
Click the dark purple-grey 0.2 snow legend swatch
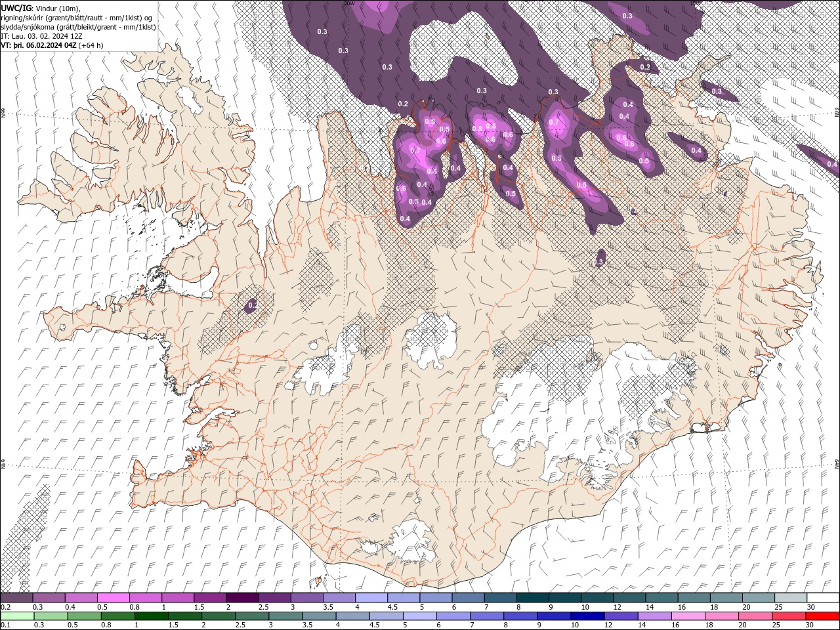[16, 597]
